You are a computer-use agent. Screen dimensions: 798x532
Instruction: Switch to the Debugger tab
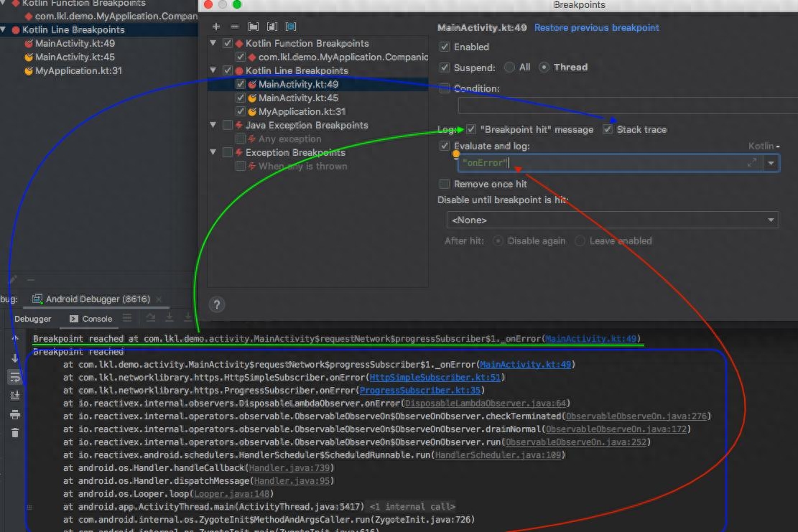tap(32, 319)
